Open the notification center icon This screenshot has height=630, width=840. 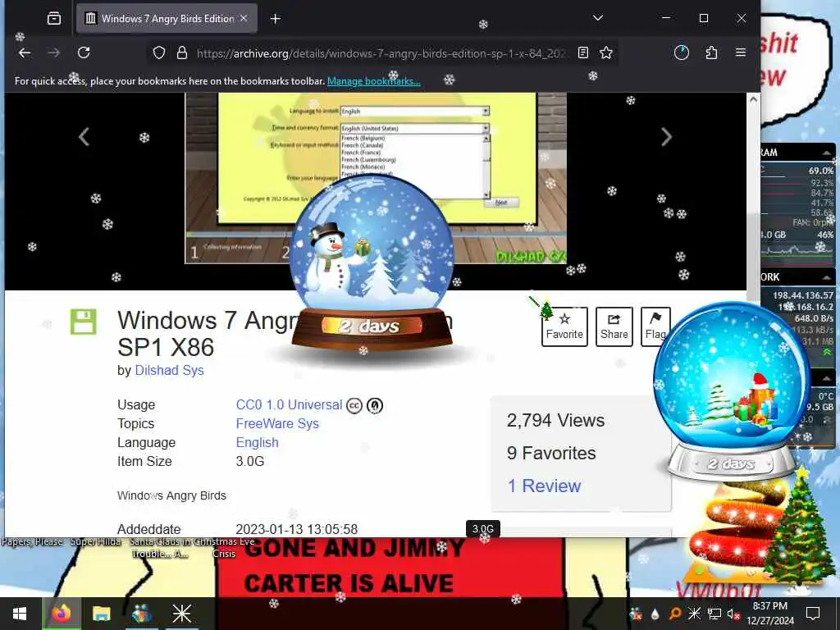tap(813, 614)
